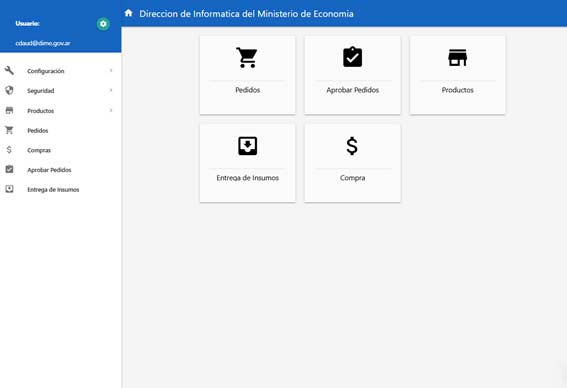The height and width of the screenshot is (388, 567).
Task: Open the green user settings gear button
Action: (103, 24)
